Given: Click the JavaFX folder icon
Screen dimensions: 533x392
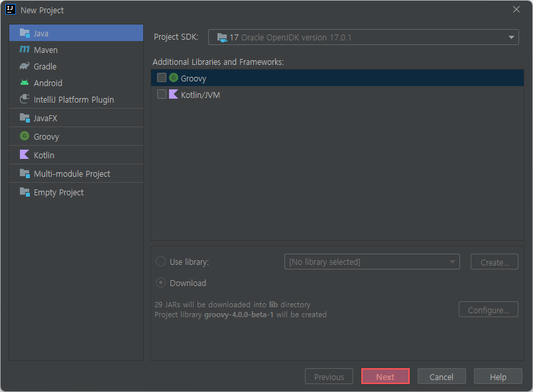Looking at the screenshot, I should pyautogui.click(x=25, y=118).
